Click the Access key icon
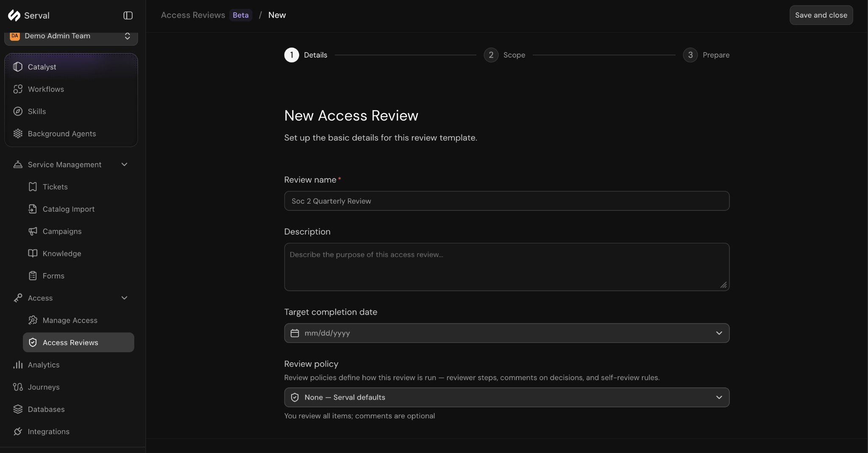The image size is (868, 453). point(18,298)
